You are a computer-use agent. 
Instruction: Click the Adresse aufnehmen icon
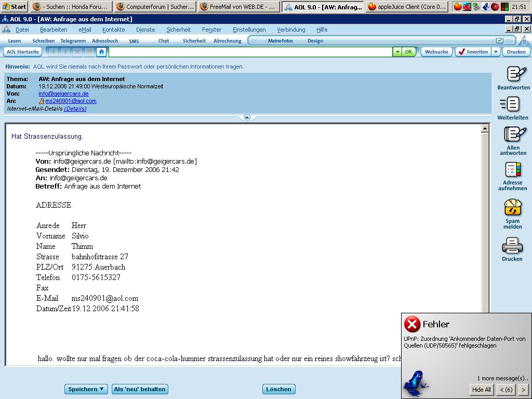click(513, 169)
